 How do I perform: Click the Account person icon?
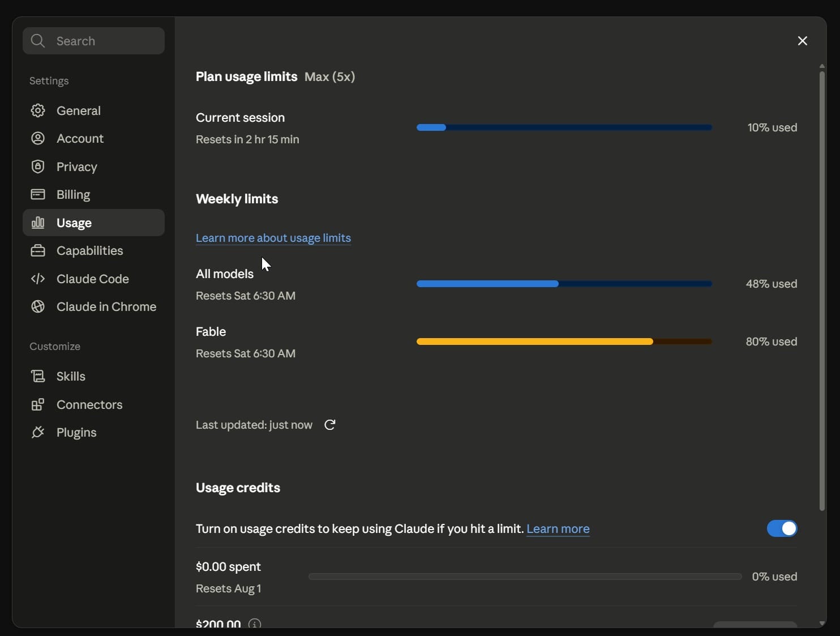[x=38, y=138]
